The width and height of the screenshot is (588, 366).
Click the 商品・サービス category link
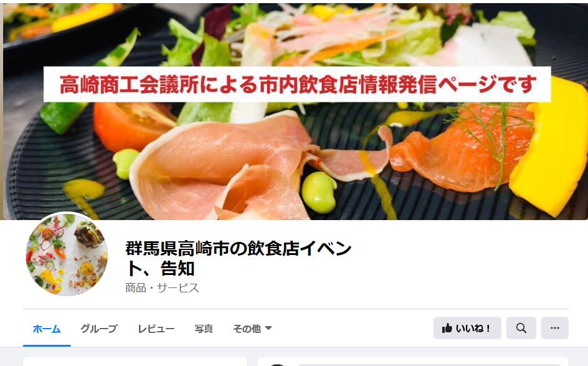coord(162,288)
